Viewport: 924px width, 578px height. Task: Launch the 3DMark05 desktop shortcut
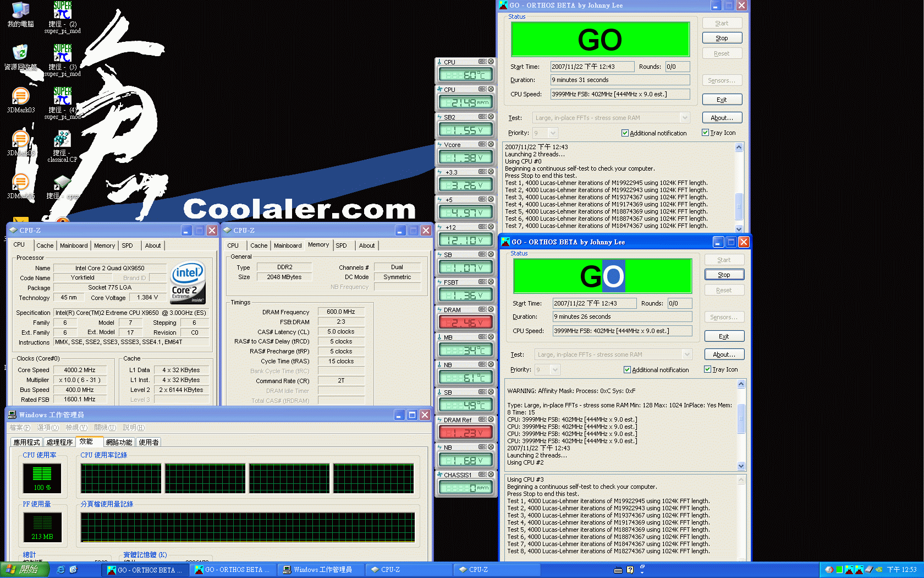point(20,143)
